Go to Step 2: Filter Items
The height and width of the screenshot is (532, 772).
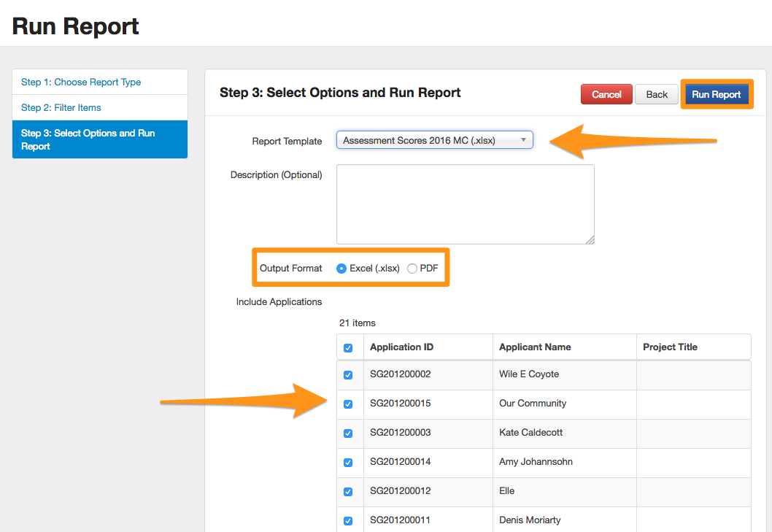pyautogui.click(x=61, y=108)
